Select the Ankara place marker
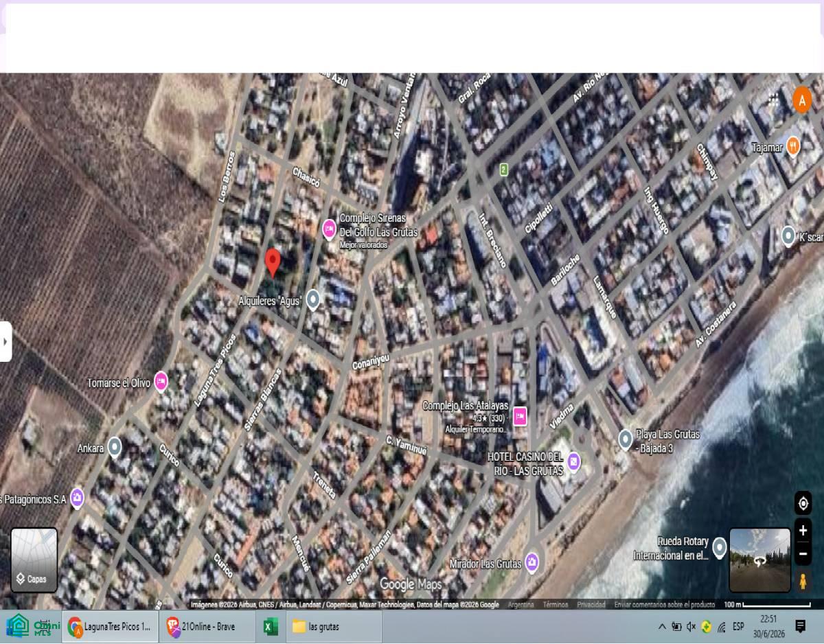Screen dimensions: 824x644 (115, 448)
